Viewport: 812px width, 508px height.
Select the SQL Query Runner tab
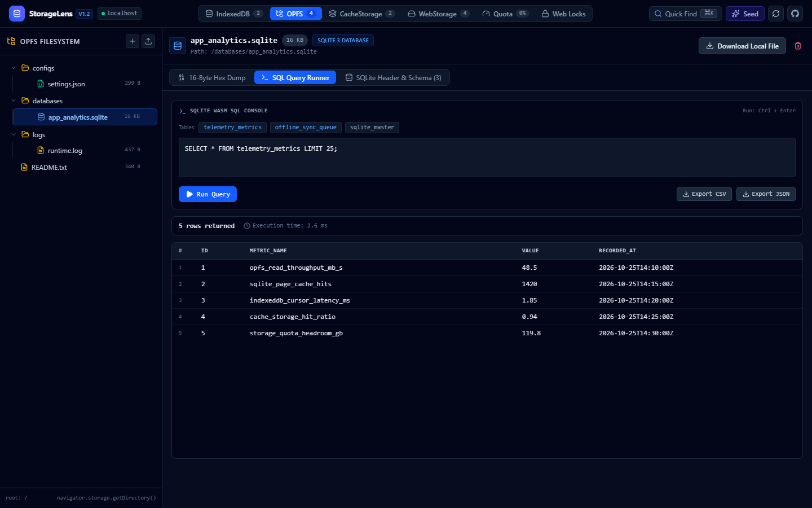click(295, 77)
